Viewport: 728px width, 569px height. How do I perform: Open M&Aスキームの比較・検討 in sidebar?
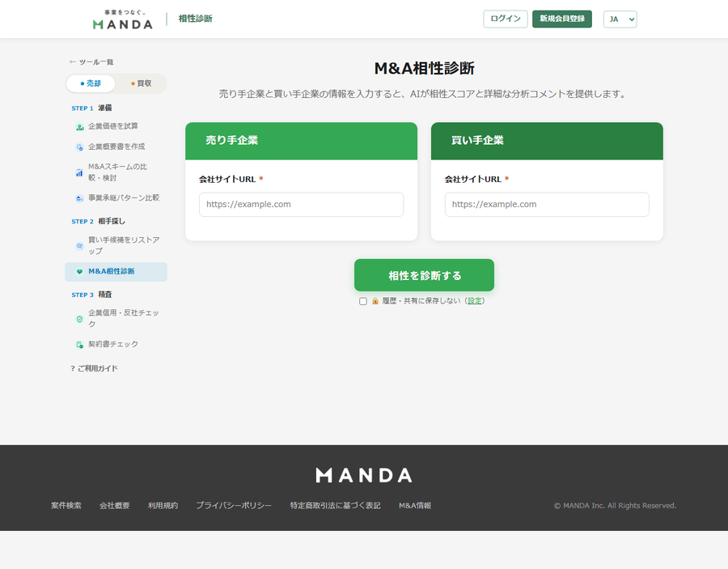coord(116,172)
